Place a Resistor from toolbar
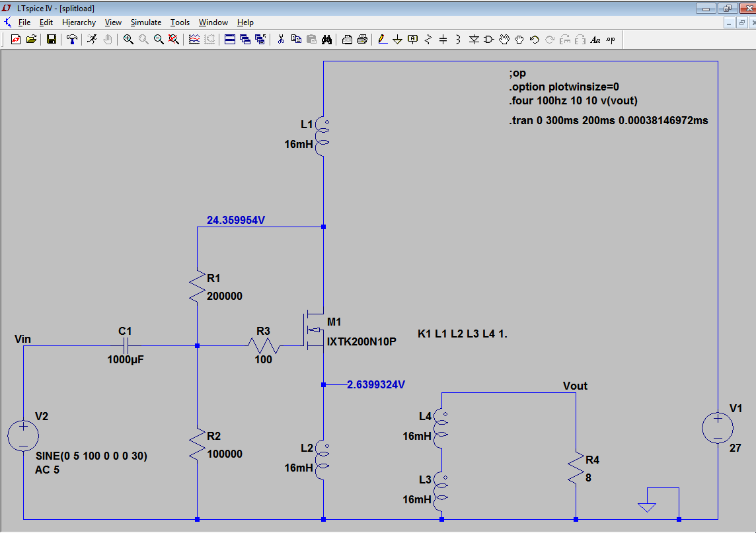The height and width of the screenshot is (533, 756). (x=428, y=40)
